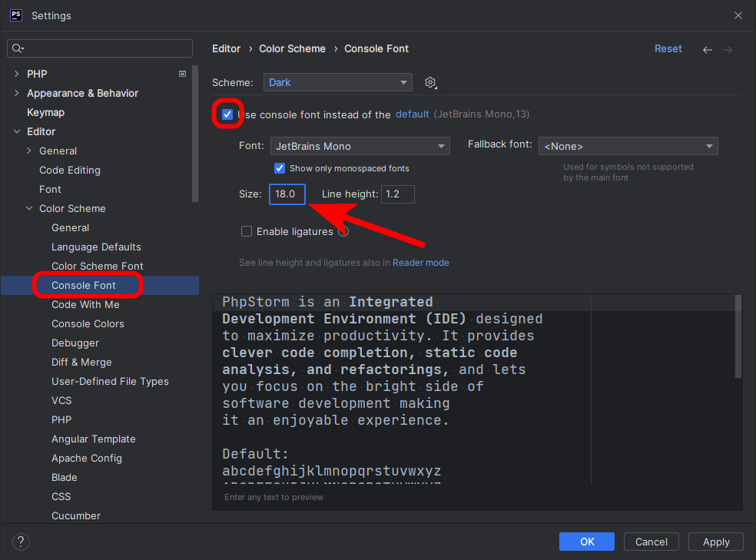Uncheck 'Show only monospaced fonts'
Image resolution: width=756 pixels, height=560 pixels.
(280, 168)
